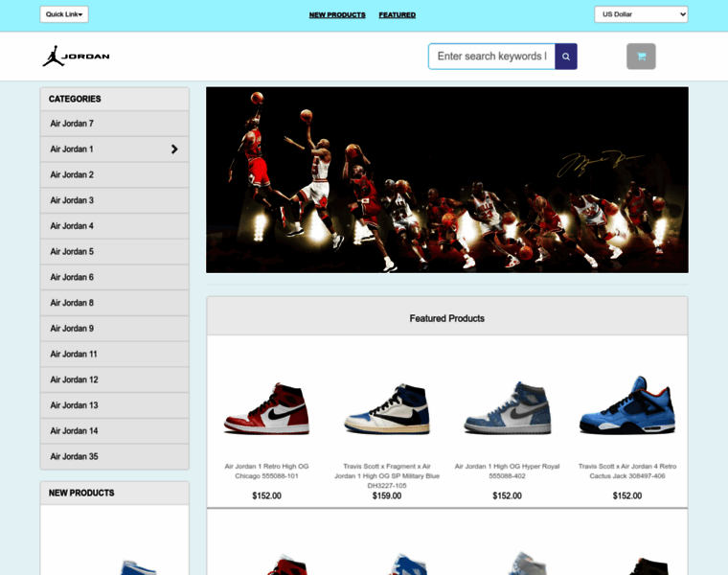Open Travis Scott x Fragment Military Blue title
The image size is (728, 575).
387,475
